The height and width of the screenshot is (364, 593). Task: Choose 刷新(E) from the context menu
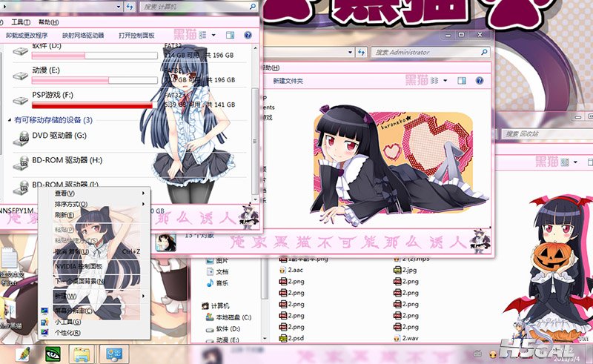pos(64,215)
